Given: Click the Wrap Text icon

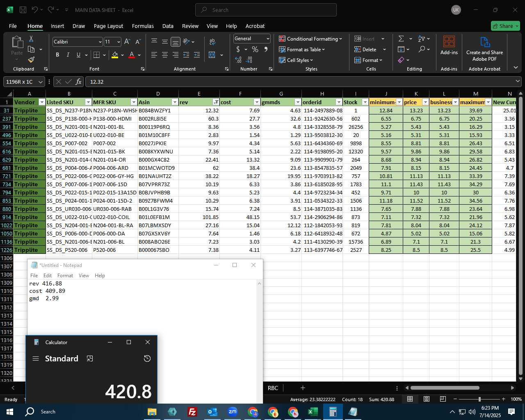Looking at the screenshot, I should click(212, 41).
